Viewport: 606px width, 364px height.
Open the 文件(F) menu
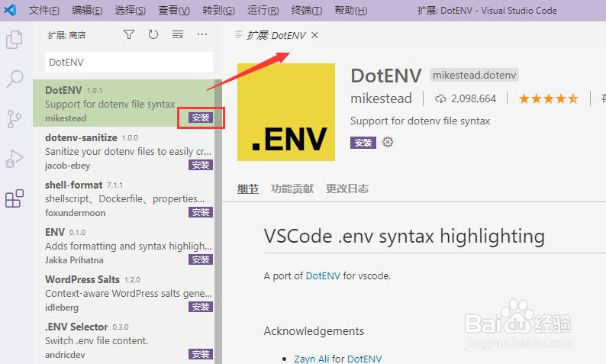tap(44, 10)
